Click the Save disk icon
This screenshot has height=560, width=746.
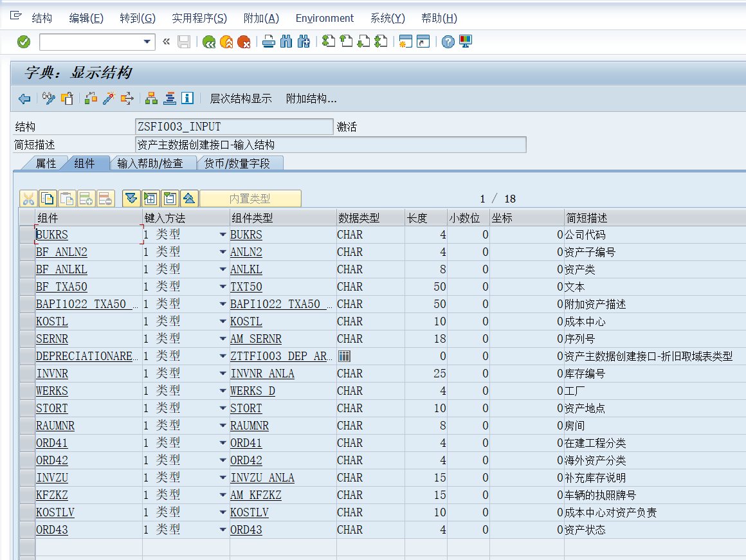pyautogui.click(x=184, y=42)
